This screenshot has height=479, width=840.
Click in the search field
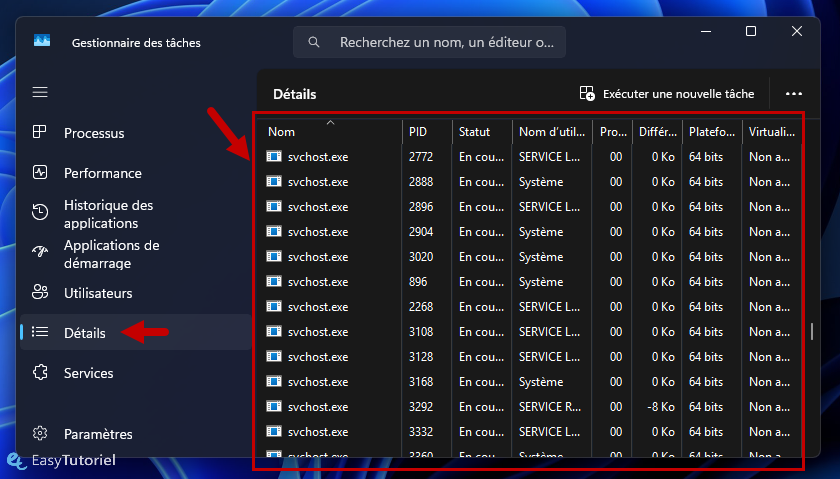pos(429,42)
